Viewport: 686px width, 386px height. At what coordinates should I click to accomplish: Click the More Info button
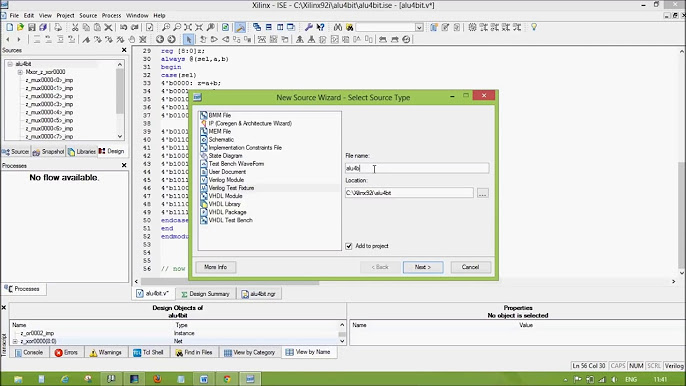point(215,267)
